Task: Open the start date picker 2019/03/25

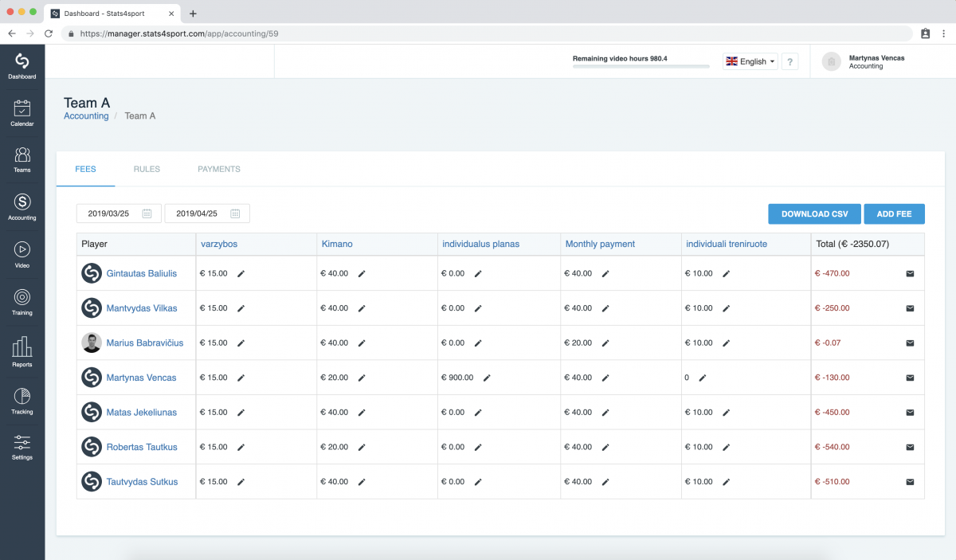Action: click(x=119, y=213)
